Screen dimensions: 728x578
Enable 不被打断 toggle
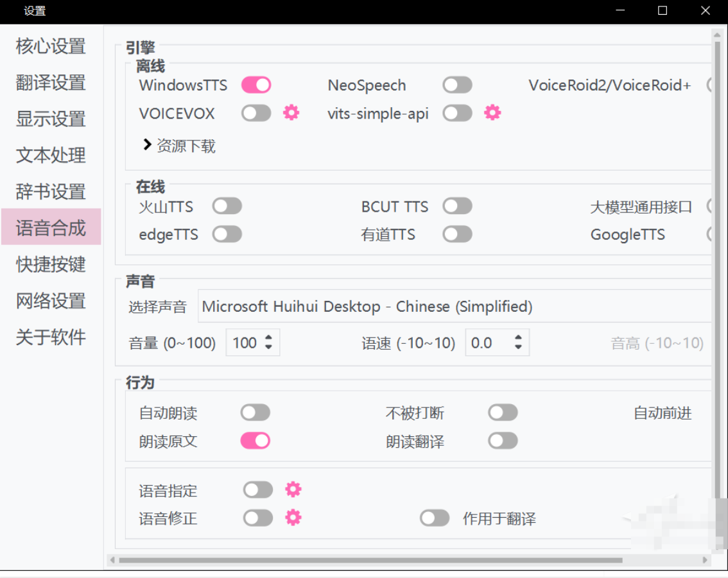pos(503,412)
